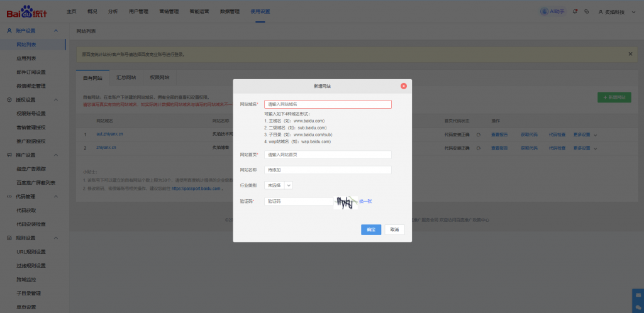
Task: Dismiss the yellow notice banner
Action: [630, 54]
